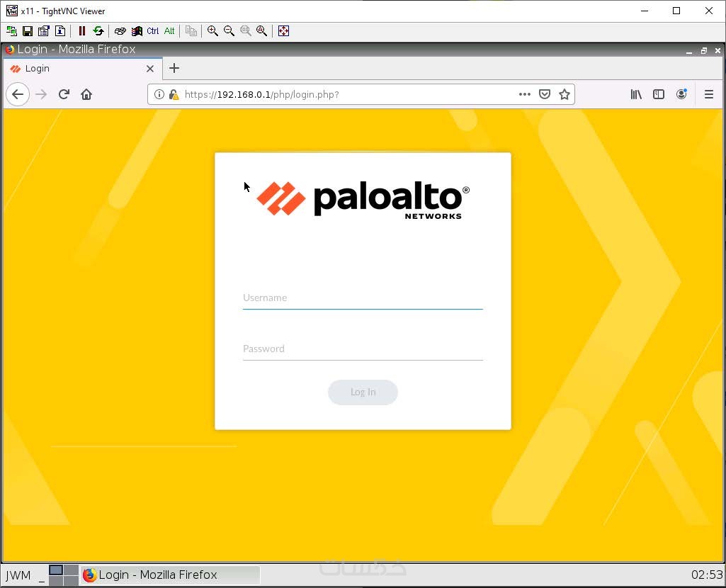Zoom in the VNC viewer
726x588 pixels.
(x=213, y=31)
